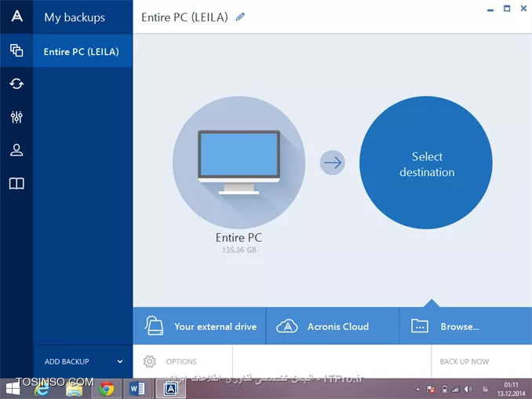Click the Entire PC source circle
The image size is (532, 399).
click(x=239, y=163)
